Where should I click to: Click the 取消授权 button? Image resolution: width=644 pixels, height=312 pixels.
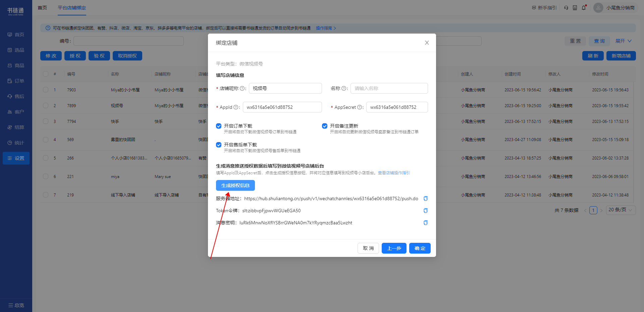click(x=127, y=56)
